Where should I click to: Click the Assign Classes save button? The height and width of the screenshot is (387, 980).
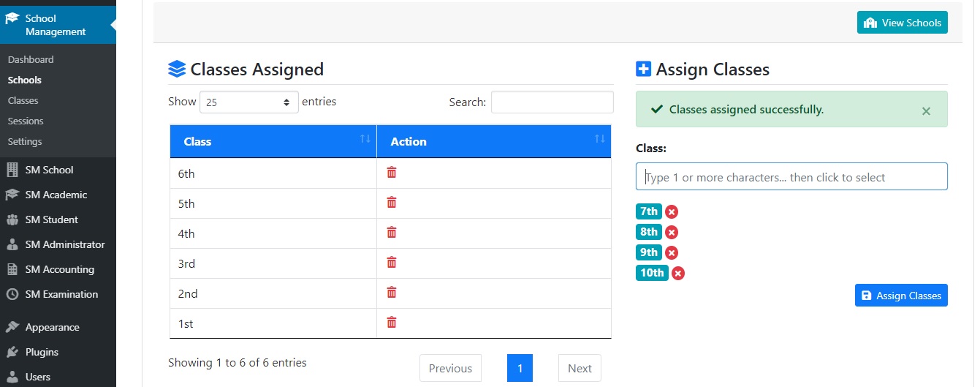tap(901, 296)
